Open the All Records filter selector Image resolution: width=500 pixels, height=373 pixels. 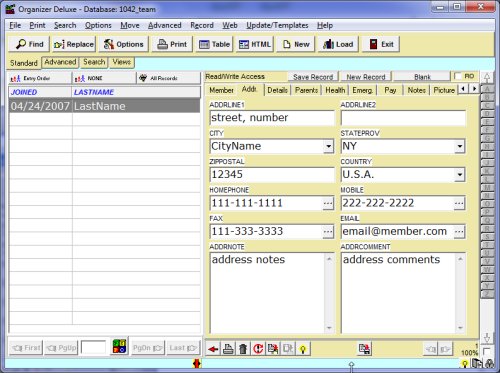pyautogui.click(x=168, y=78)
